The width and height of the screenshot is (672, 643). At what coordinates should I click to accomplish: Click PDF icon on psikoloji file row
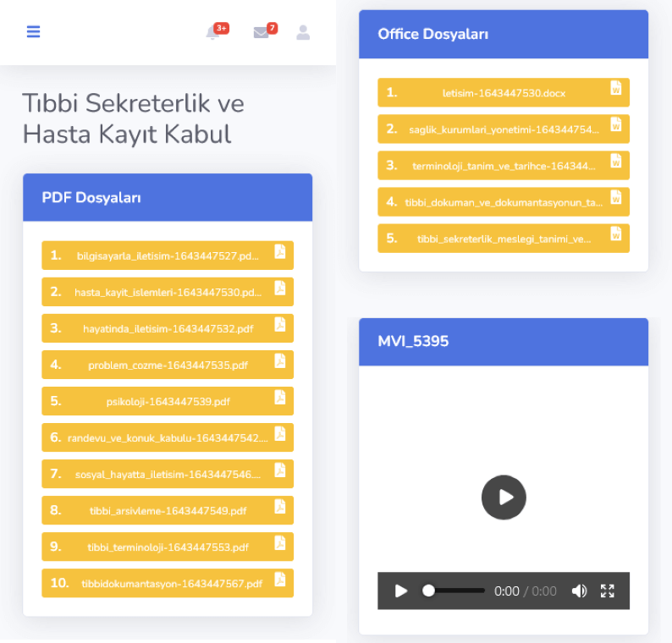(x=280, y=398)
